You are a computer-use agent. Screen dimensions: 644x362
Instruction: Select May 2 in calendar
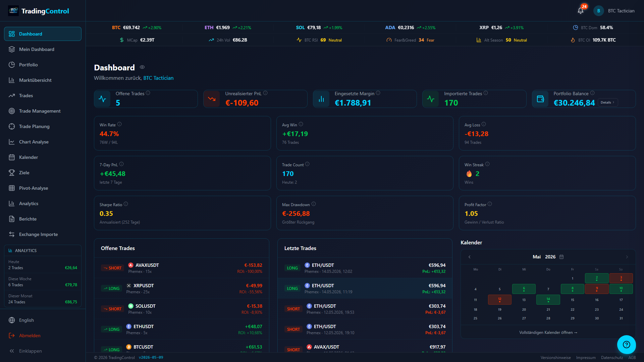coord(597,278)
